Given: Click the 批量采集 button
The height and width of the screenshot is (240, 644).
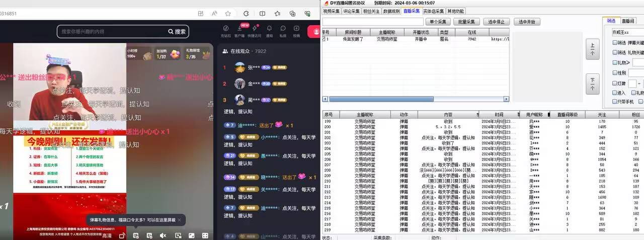Looking at the screenshot, I should click(466, 22).
